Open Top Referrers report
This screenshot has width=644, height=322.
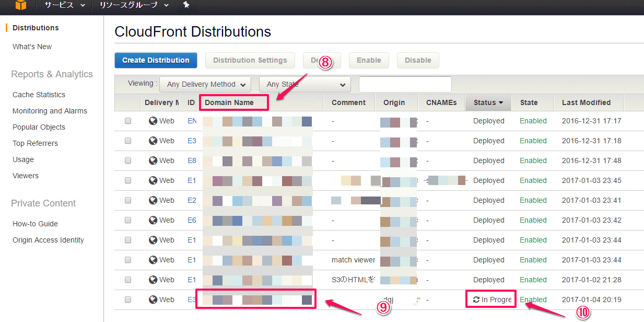click(x=35, y=143)
